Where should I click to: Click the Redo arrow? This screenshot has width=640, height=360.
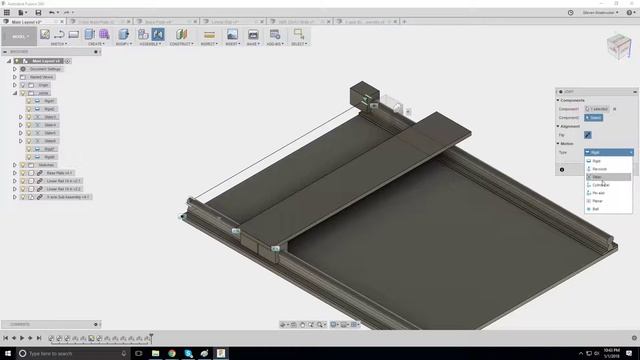point(67,12)
